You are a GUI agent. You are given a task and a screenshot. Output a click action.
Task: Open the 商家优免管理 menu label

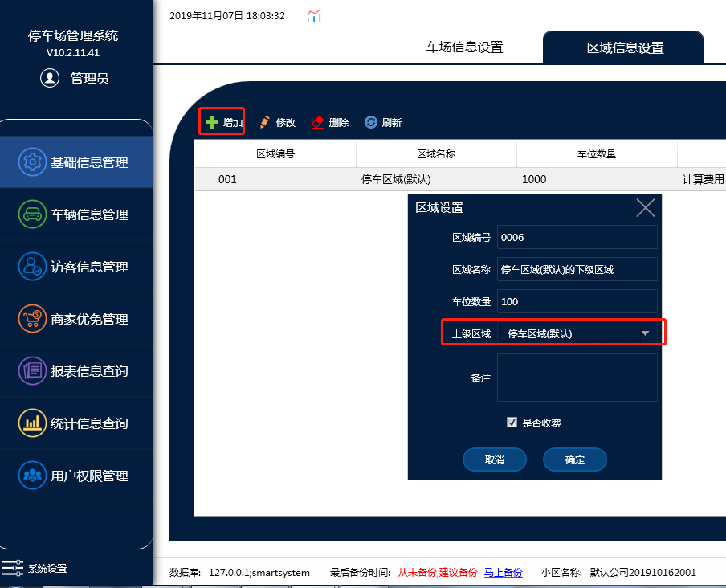coord(89,320)
